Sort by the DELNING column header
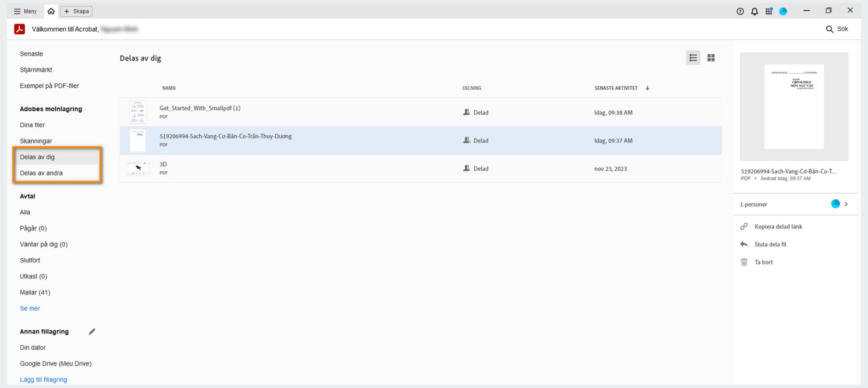This screenshot has width=868, height=388. coord(472,88)
